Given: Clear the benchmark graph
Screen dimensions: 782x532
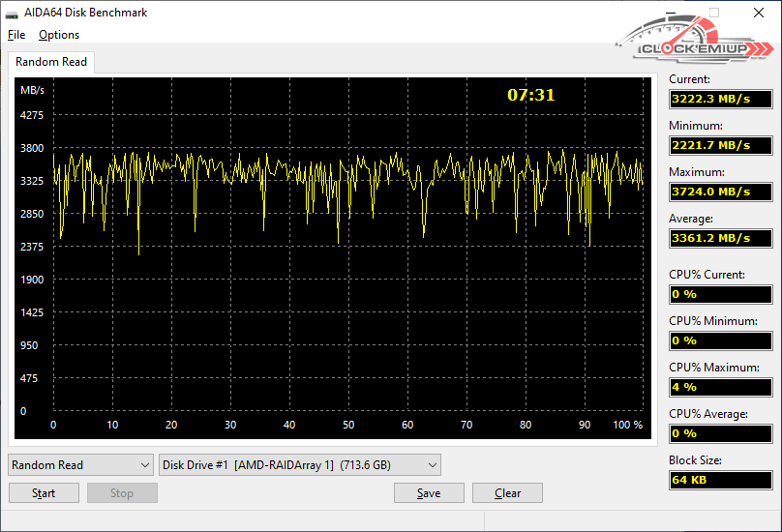Looking at the screenshot, I should (x=507, y=493).
